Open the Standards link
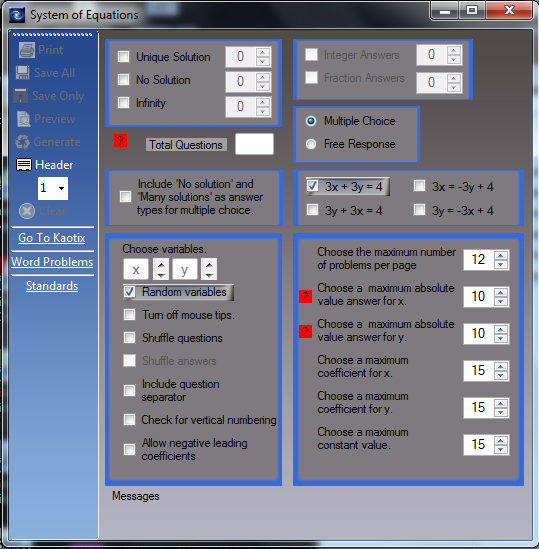The image size is (539, 549). click(x=52, y=286)
